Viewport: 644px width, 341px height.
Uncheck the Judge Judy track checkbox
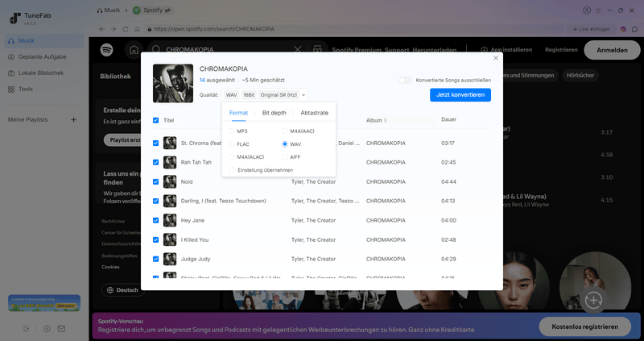pos(155,259)
